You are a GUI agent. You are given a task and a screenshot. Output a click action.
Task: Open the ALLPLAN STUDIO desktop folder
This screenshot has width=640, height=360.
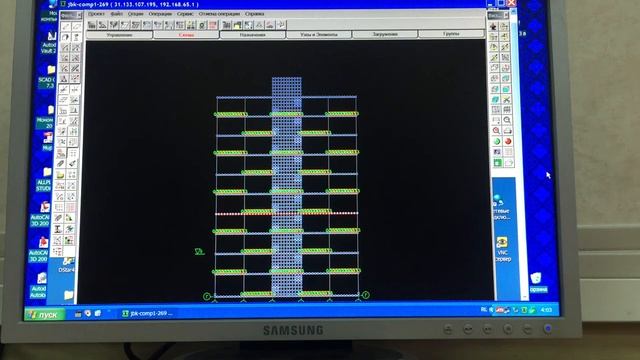44,179
